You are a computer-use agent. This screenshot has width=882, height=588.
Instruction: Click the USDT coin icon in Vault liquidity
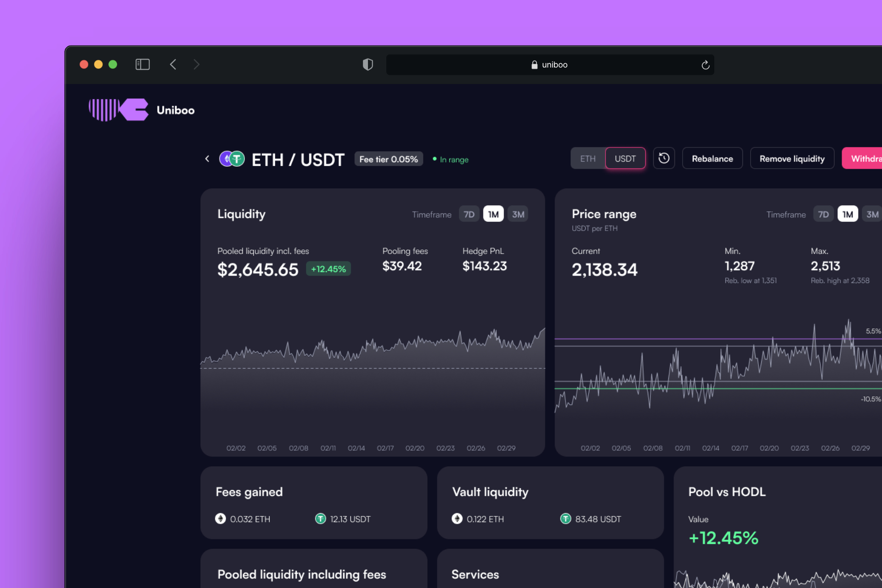coord(565,519)
